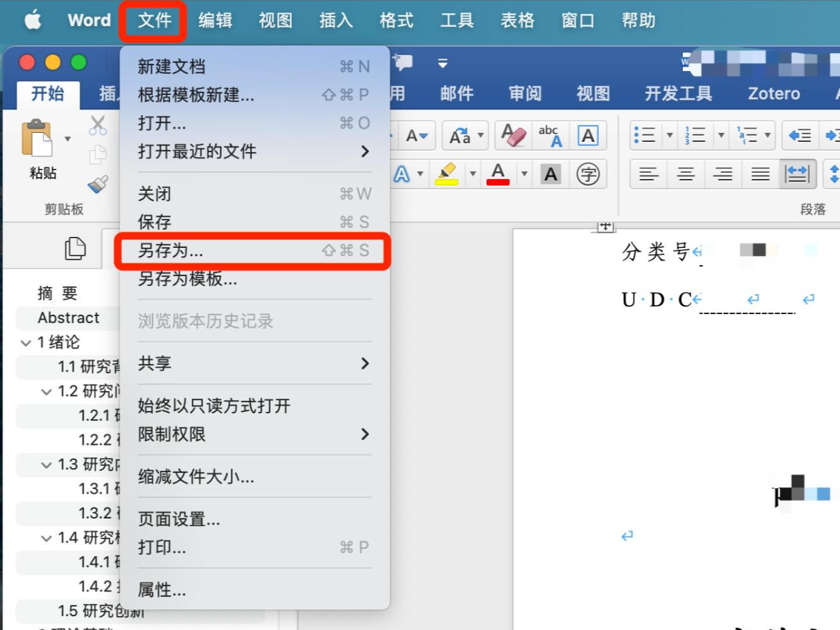The image size is (840, 630).
Task: Apply red font color to text
Action: [x=498, y=174]
